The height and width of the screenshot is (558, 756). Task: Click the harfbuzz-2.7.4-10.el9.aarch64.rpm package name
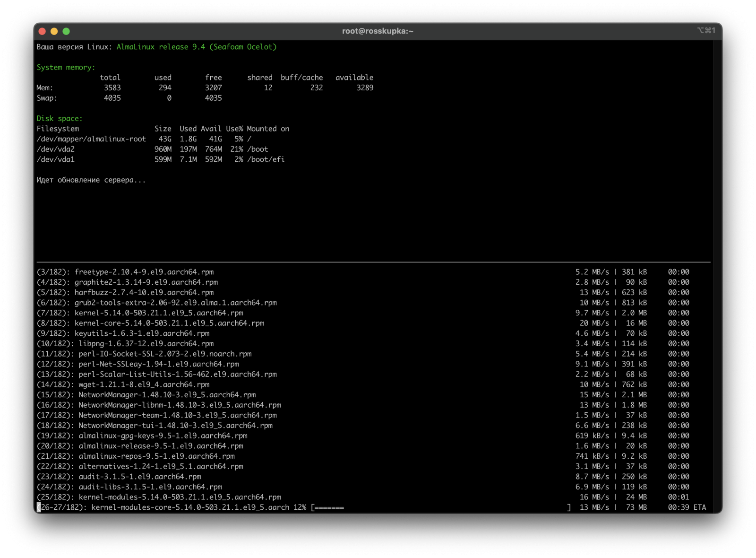click(x=144, y=292)
